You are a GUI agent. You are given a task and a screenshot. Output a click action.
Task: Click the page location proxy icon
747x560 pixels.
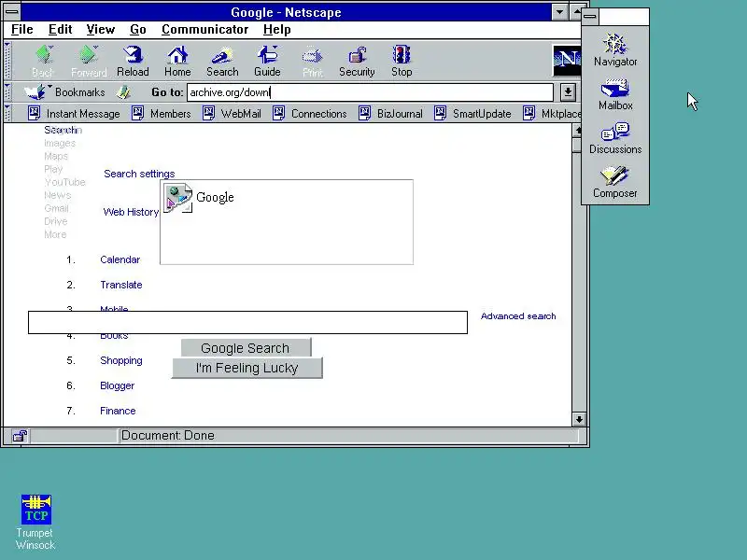pyautogui.click(x=123, y=91)
